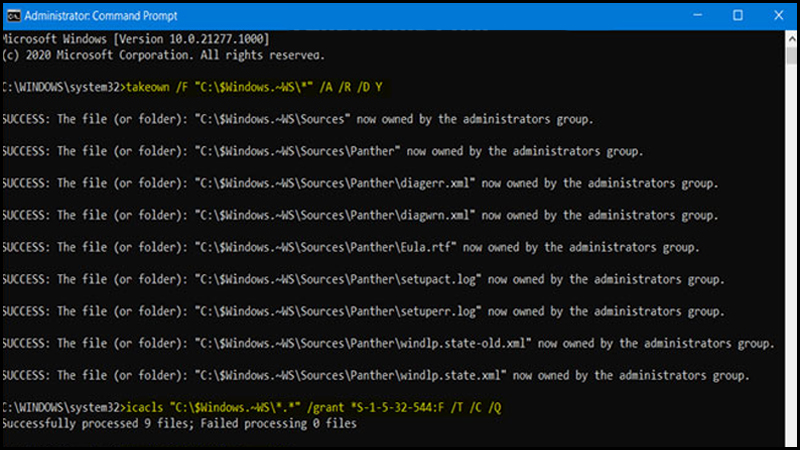Image resolution: width=800 pixels, height=450 pixels.
Task: Click the SUCCESS line for diagwrn.xml
Action: pos(360,215)
